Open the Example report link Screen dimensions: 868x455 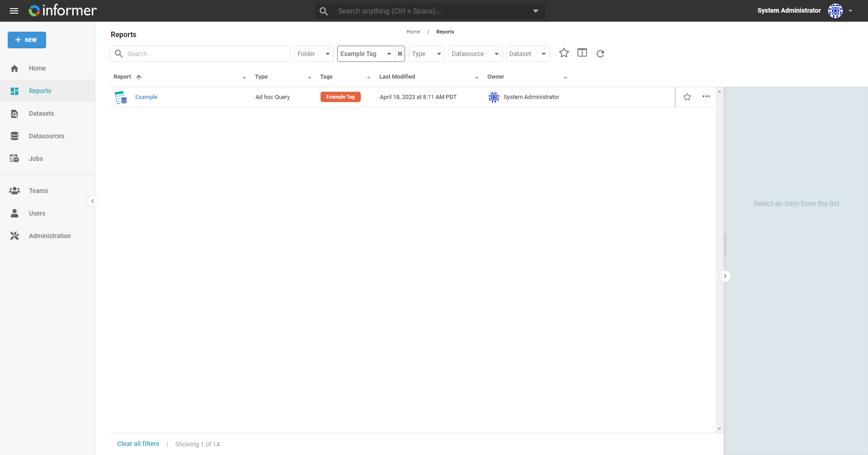pos(146,97)
